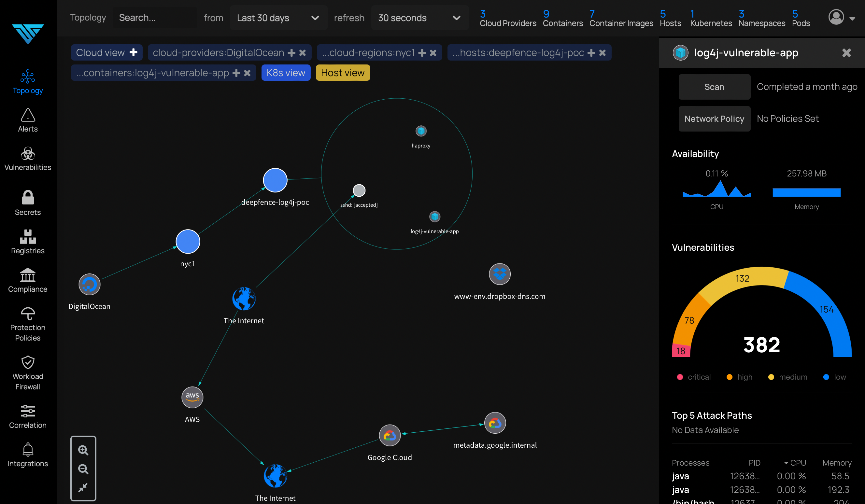The height and width of the screenshot is (504, 865).
Task: Open the 30 seconds refresh dropdown
Action: pos(420,18)
